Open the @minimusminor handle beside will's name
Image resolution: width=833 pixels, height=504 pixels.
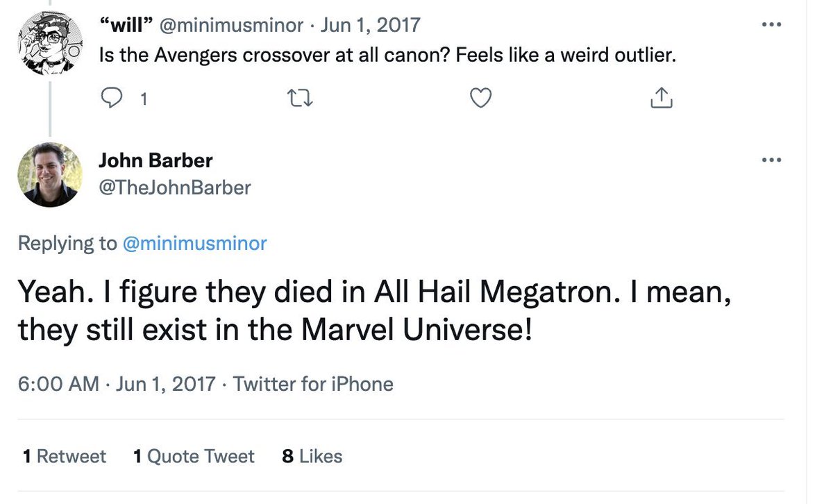[x=232, y=26]
